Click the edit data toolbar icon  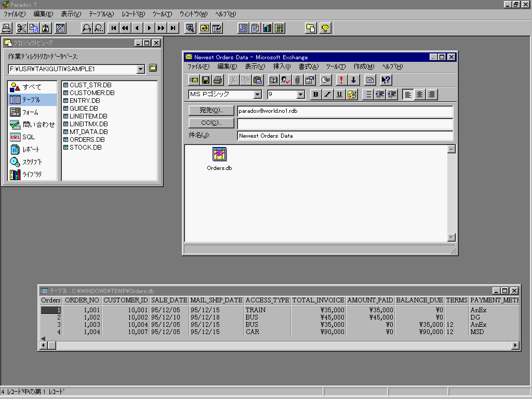click(x=217, y=28)
